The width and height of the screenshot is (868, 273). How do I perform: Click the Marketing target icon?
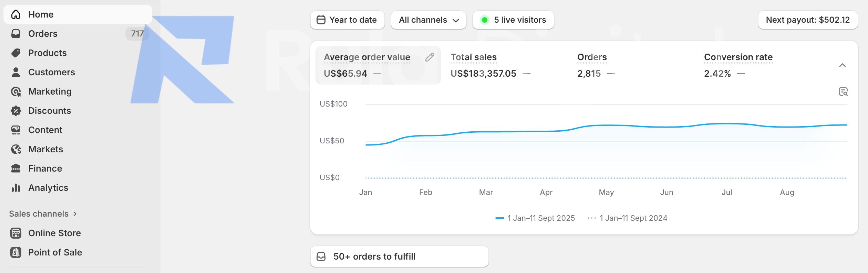click(x=16, y=91)
